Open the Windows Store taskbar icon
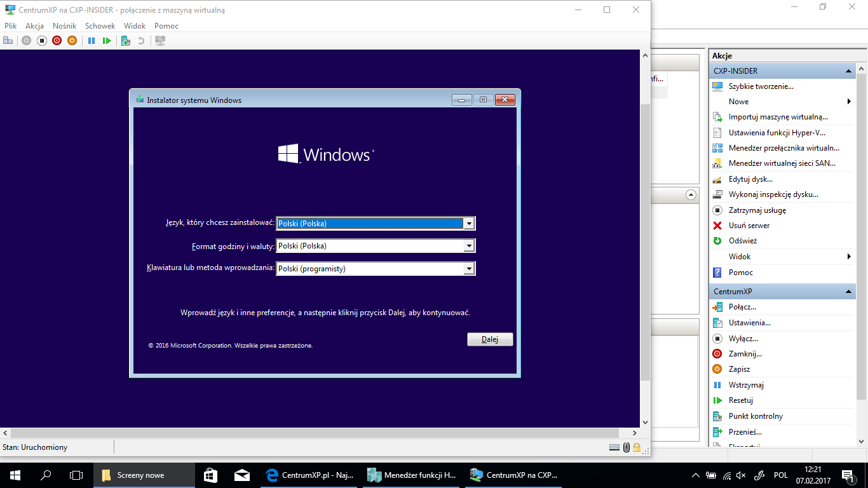 (x=210, y=475)
